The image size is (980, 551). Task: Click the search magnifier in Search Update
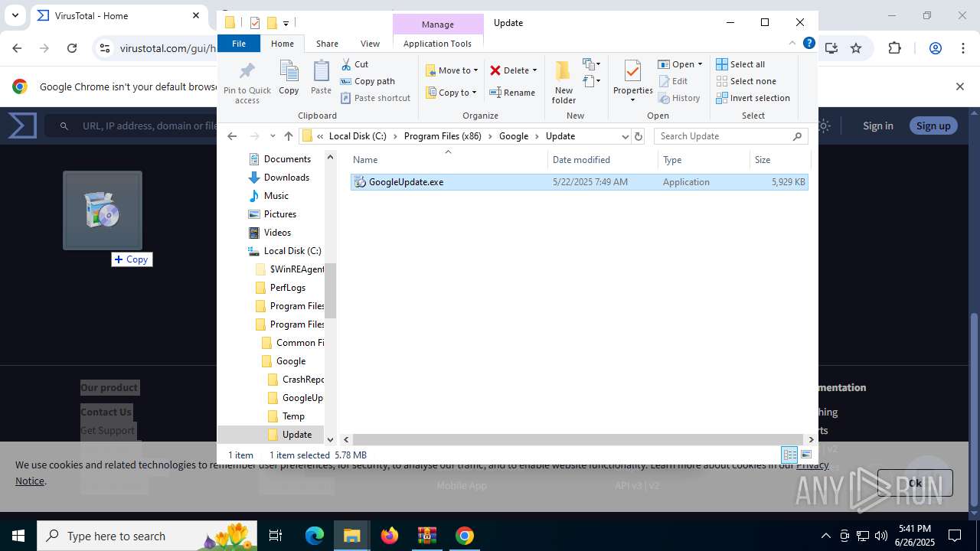pyautogui.click(x=797, y=136)
